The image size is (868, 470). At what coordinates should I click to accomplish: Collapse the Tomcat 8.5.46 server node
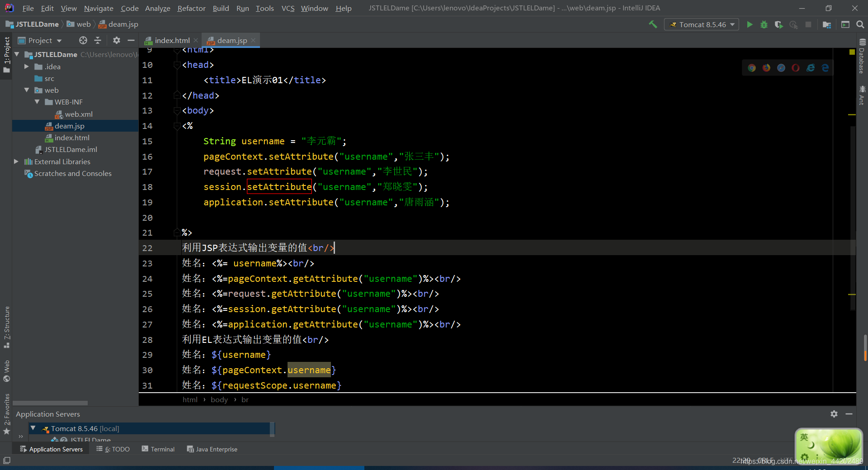point(33,428)
